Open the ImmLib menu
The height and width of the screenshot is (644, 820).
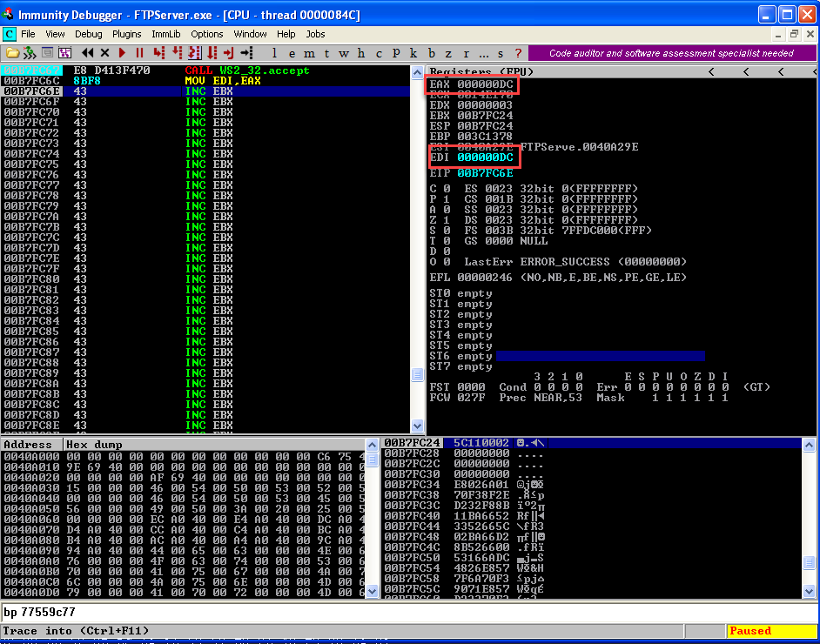pyautogui.click(x=165, y=35)
